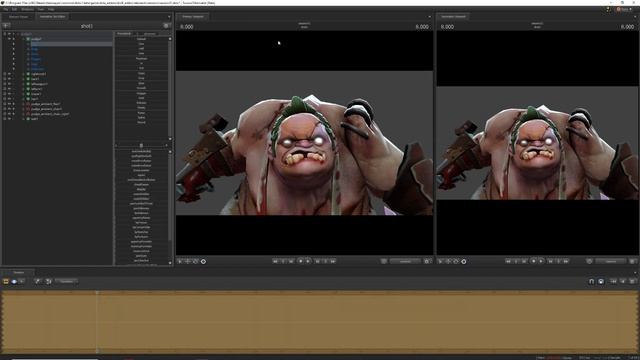This screenshot has height=360, width=640.
Task: Toggle the lock box for pudge_ambient_chain1 row
Action: [4, 109]
